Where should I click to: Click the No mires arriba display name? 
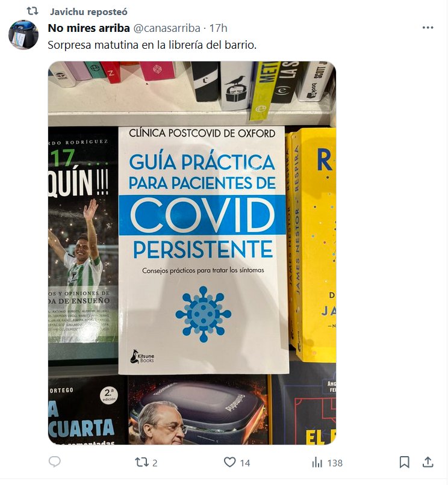click(89, 28)
